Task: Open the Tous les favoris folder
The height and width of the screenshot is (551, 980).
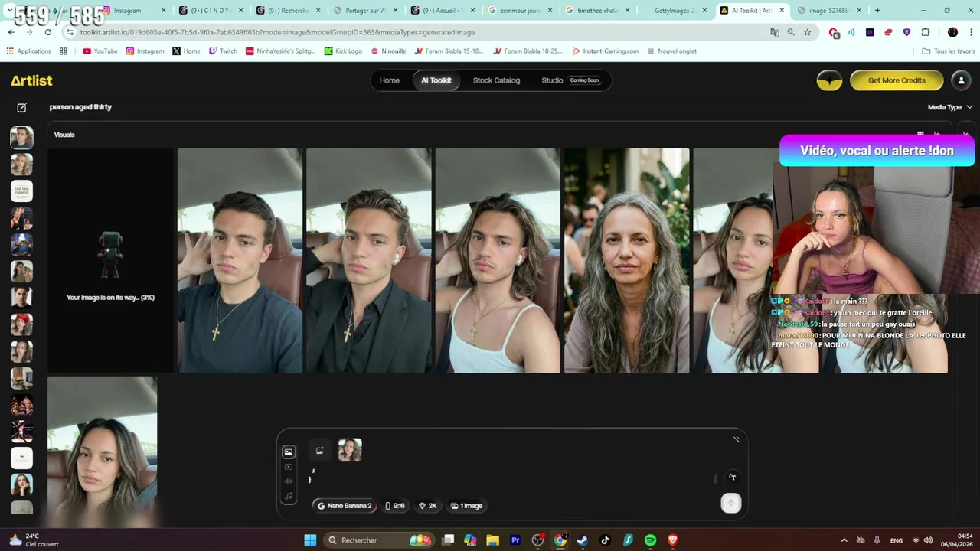Action: coord(949,51)
